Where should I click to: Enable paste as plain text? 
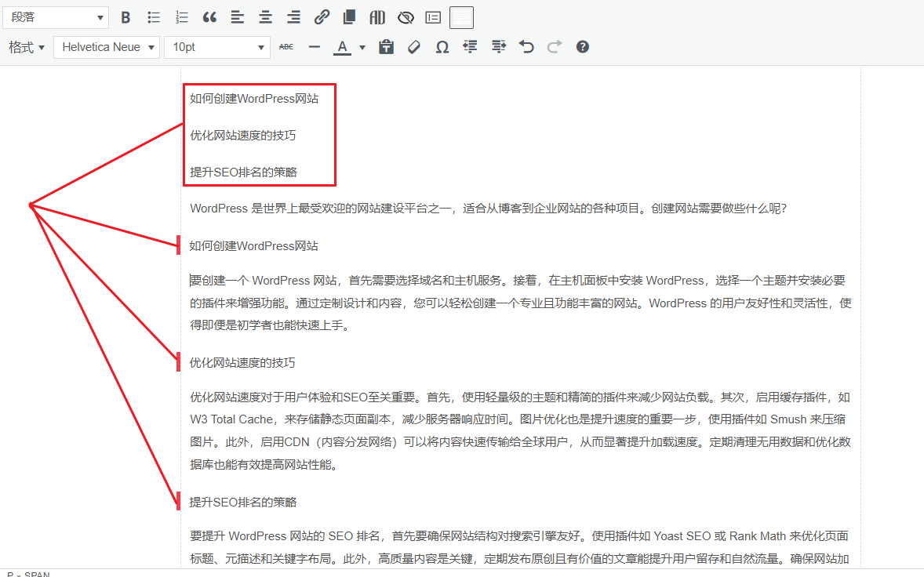386,46
